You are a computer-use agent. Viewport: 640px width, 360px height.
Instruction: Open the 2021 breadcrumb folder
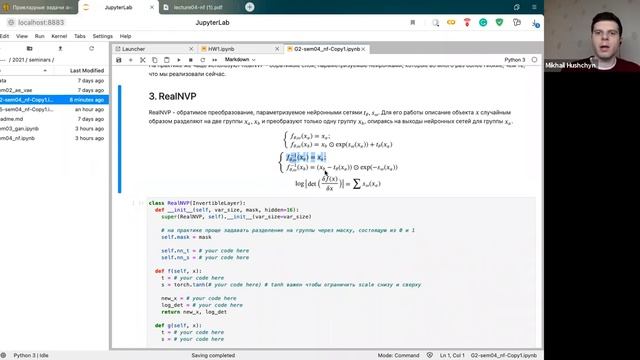click(x=18, y=60)
